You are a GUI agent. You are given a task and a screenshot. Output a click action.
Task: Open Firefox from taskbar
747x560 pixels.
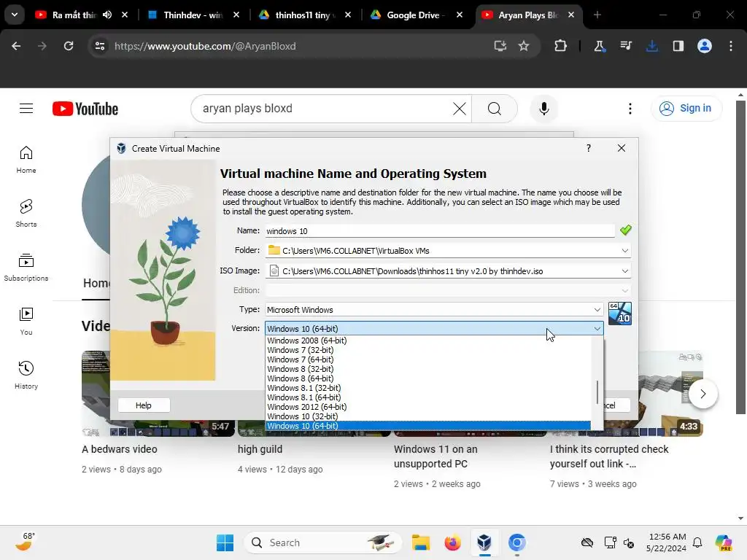point(452,542)
